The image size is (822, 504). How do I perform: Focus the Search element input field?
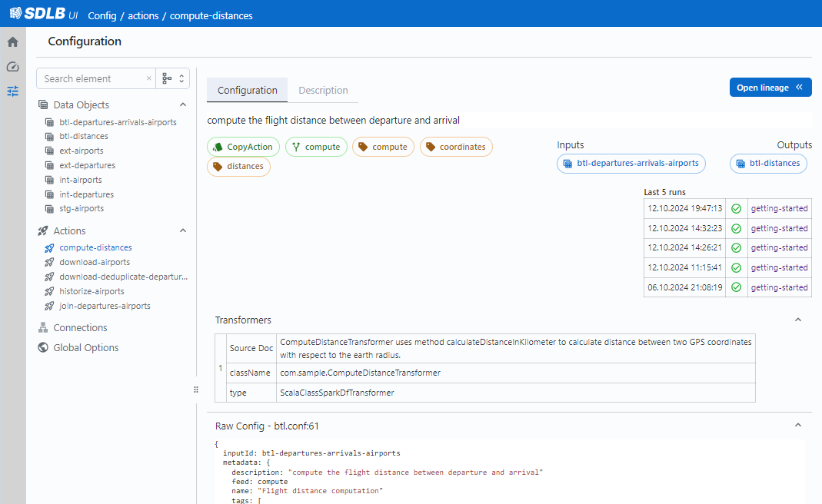[92, 78]
